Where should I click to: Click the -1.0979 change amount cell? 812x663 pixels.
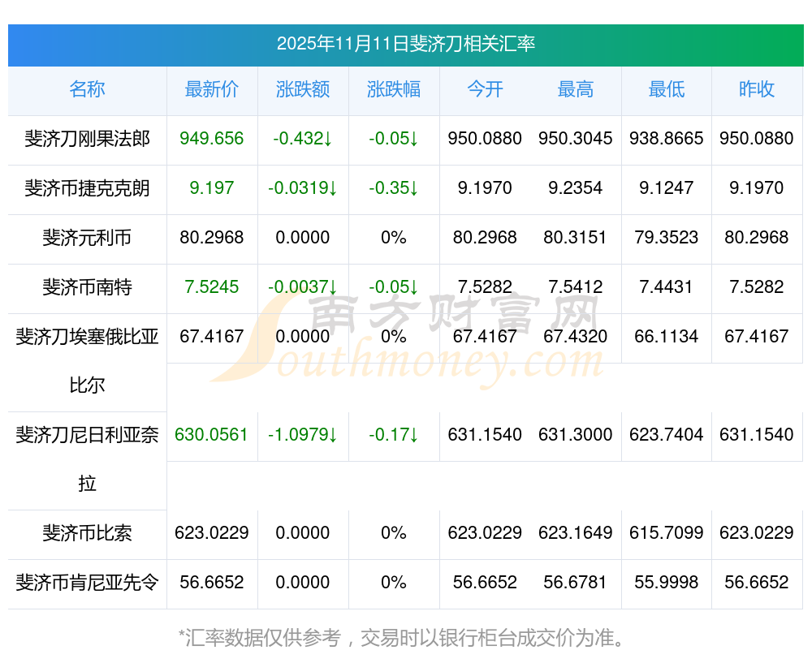303,435
